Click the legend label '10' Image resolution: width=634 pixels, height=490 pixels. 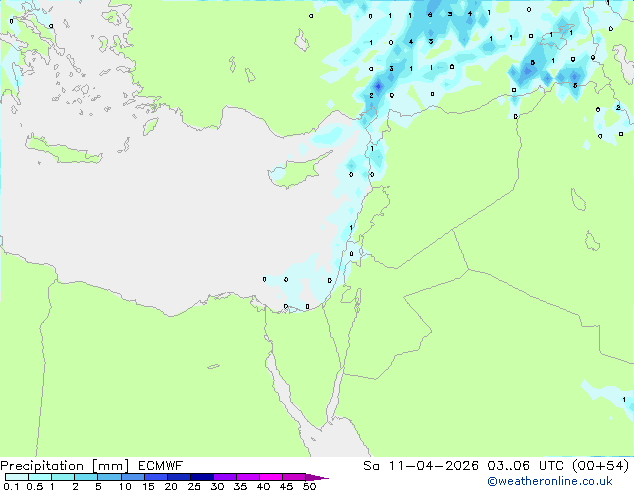[x=125, y=486]
